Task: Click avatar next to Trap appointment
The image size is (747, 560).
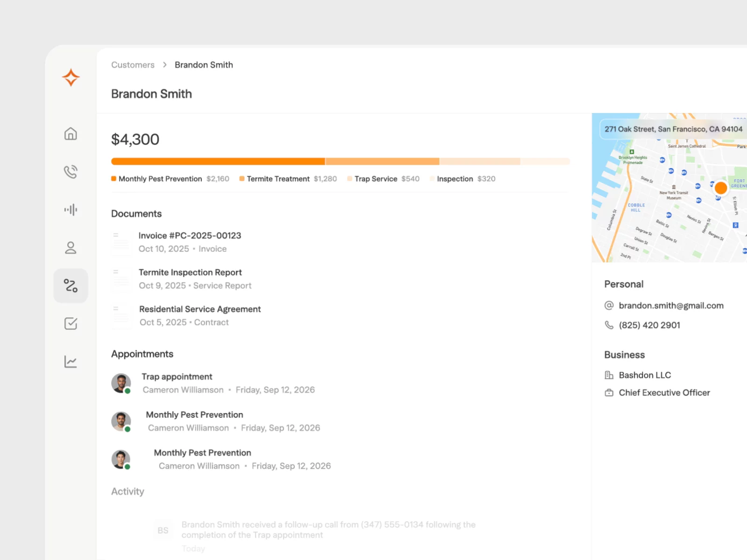Action: pos(121,383)
